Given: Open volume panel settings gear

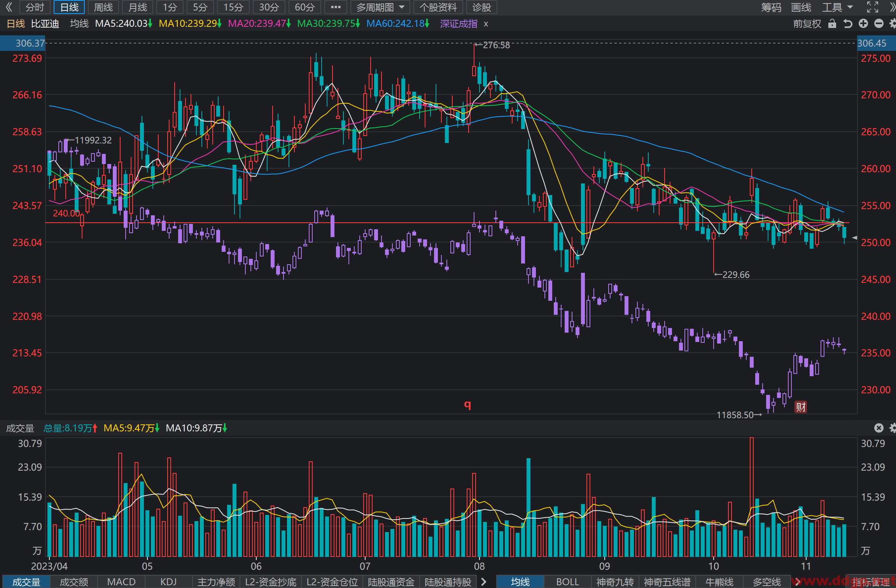Looking at the screenshot, I should [893, 428].
